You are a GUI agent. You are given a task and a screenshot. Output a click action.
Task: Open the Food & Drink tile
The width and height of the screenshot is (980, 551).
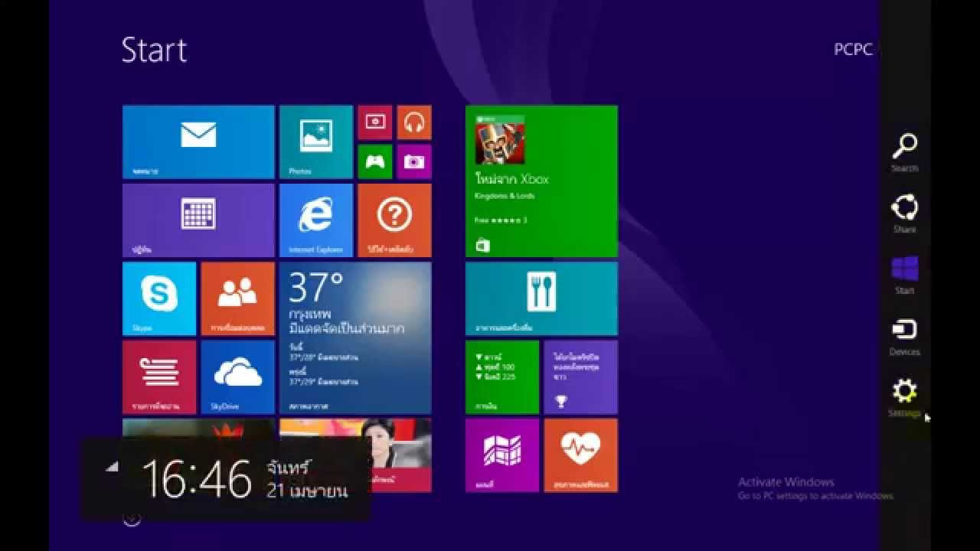(x=541, y=299)
